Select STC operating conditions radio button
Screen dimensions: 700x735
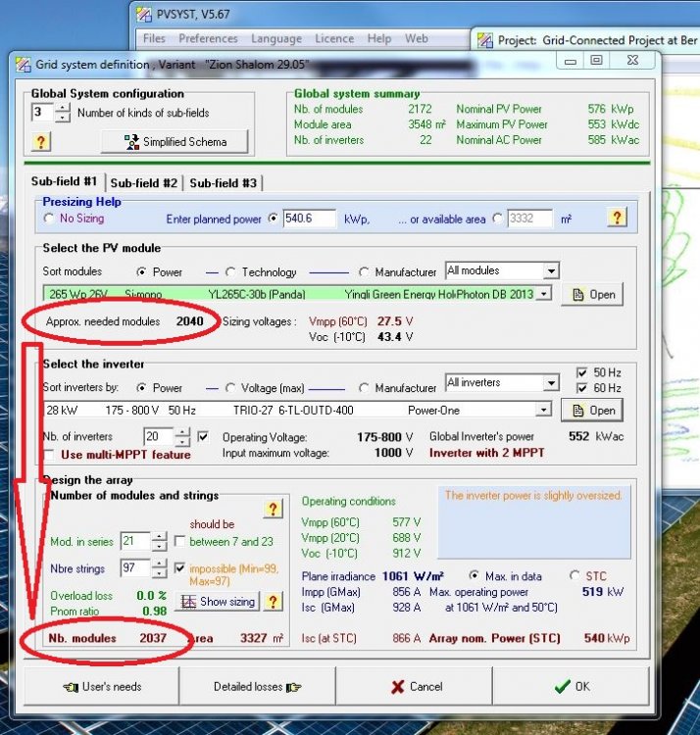click(575, 575)
